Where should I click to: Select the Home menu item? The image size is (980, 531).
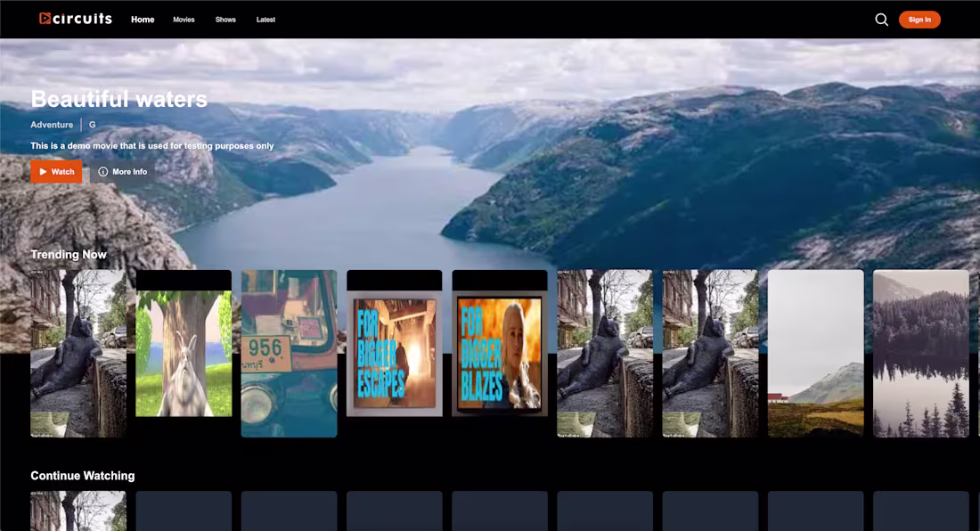142,19
